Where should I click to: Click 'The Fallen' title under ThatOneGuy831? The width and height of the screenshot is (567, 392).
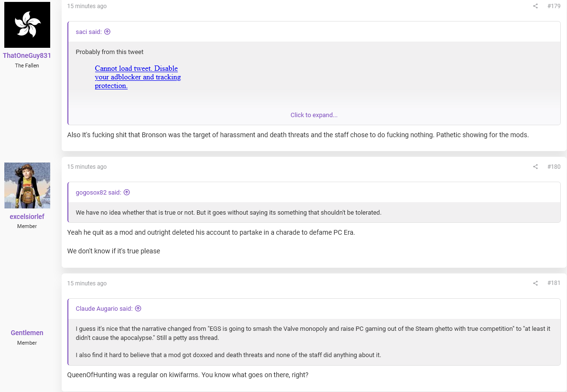(27, 65)
